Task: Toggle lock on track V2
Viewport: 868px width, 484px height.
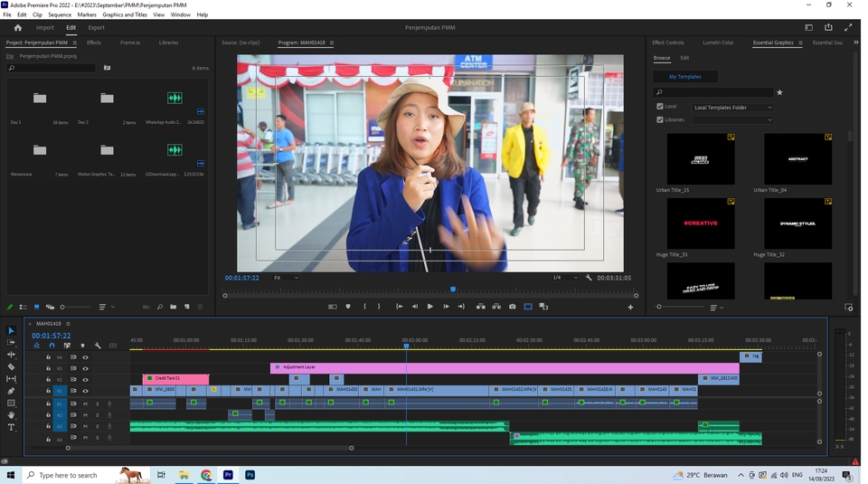Action: click(48, 379)
